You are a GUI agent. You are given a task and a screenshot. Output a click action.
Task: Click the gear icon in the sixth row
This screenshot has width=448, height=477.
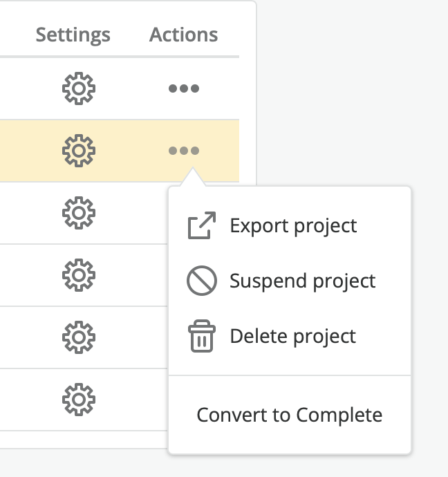point(79,400)
